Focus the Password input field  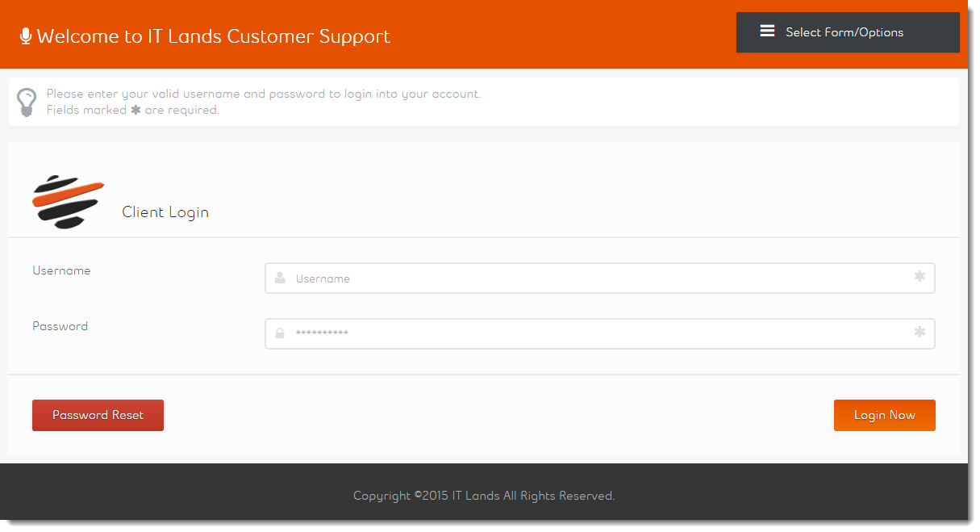(600, 333)
